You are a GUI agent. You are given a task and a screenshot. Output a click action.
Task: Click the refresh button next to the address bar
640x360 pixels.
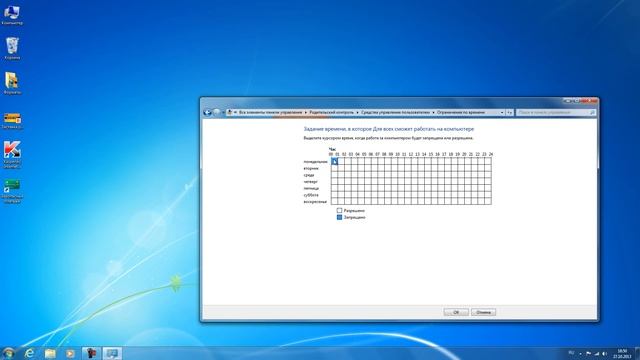(509, 112)
